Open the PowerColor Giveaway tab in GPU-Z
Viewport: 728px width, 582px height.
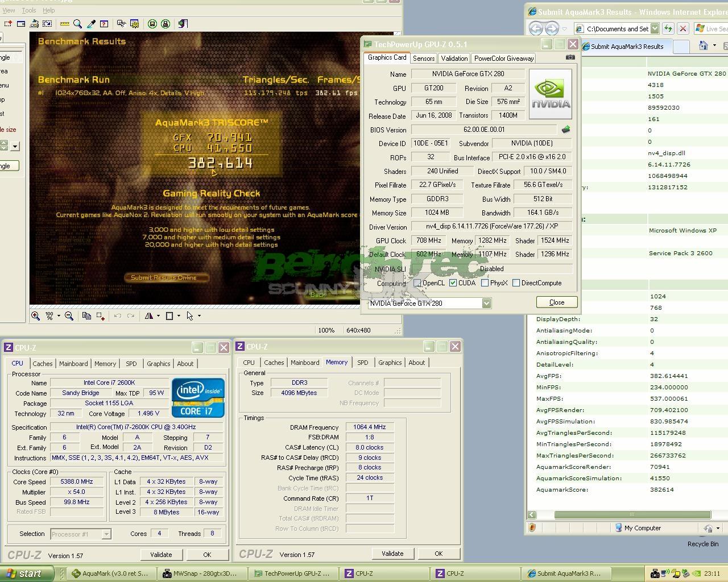tap(504, 58)
